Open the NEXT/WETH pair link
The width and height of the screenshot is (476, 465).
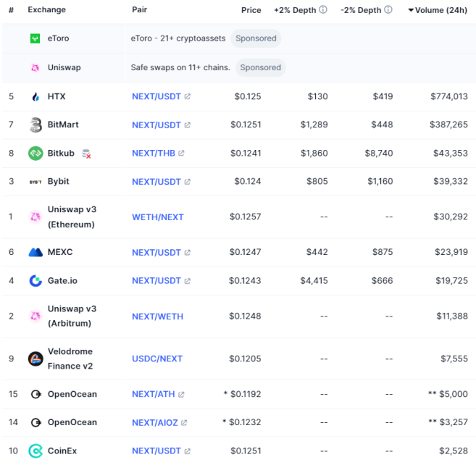157,317
